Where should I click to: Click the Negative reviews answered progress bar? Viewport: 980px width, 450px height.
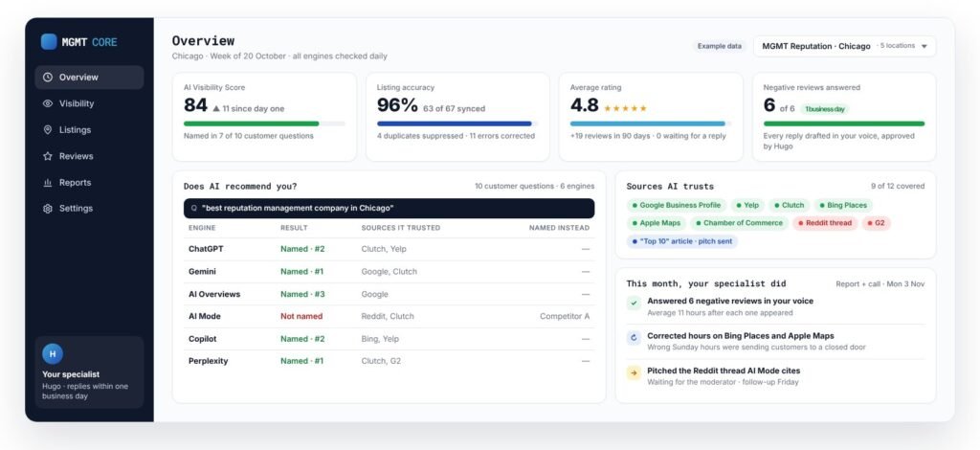click(844, 124)
